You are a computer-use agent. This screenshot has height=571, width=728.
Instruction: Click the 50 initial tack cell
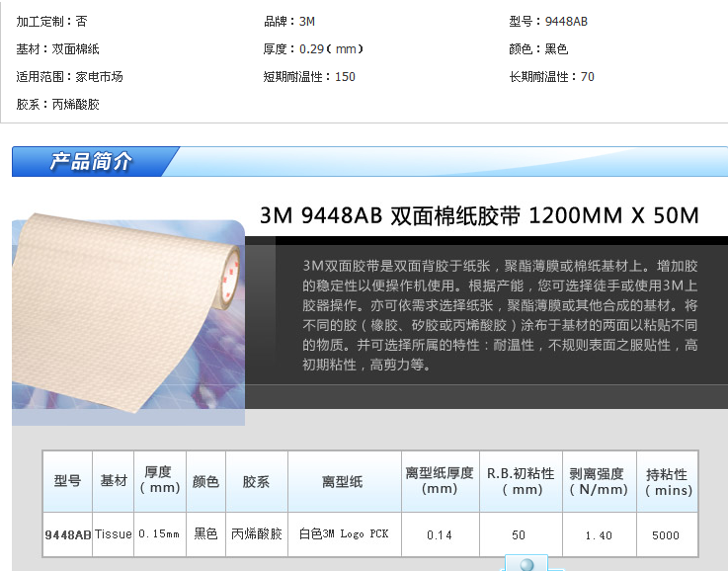coord(521,534)
